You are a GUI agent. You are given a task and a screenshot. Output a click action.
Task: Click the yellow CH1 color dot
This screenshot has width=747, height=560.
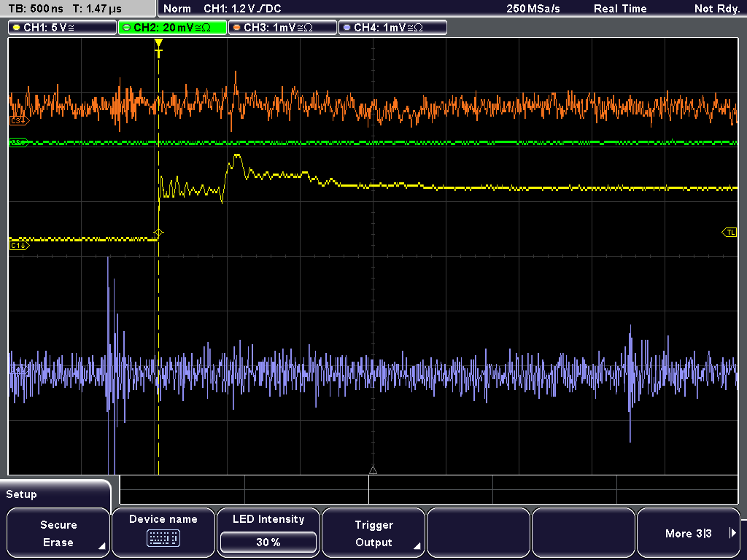point(17,28)
